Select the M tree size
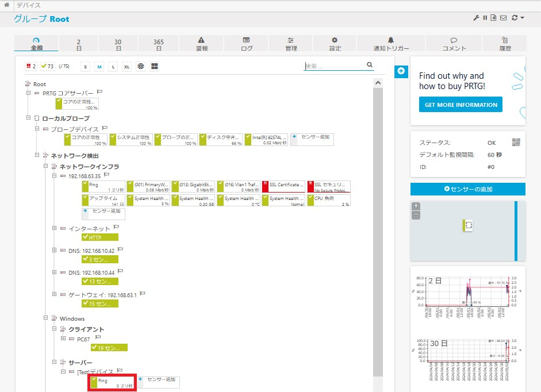This screenshot has height=392, width=541. tap(99, 67)
